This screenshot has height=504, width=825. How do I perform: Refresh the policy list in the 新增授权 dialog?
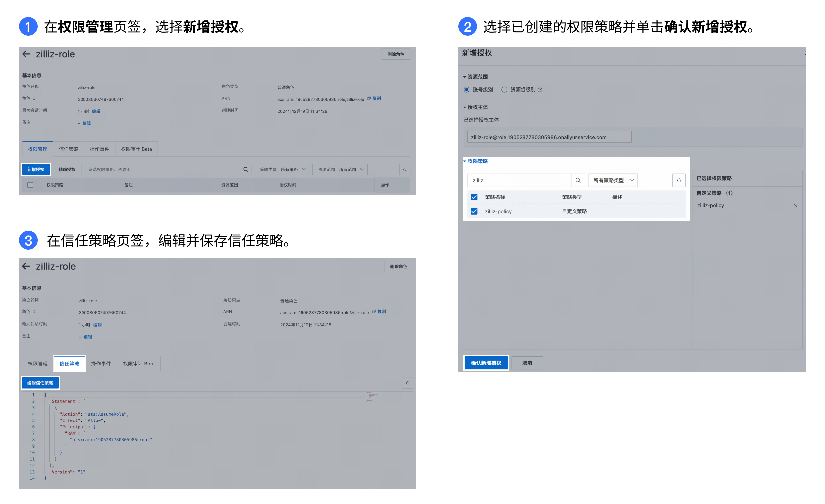(679, 181)
